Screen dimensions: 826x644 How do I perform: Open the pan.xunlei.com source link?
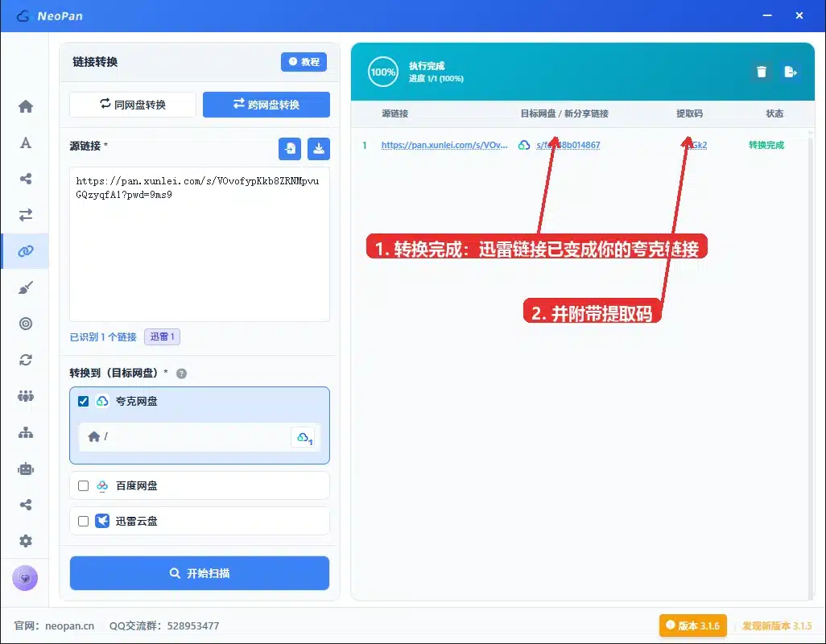tap(444, 145)
